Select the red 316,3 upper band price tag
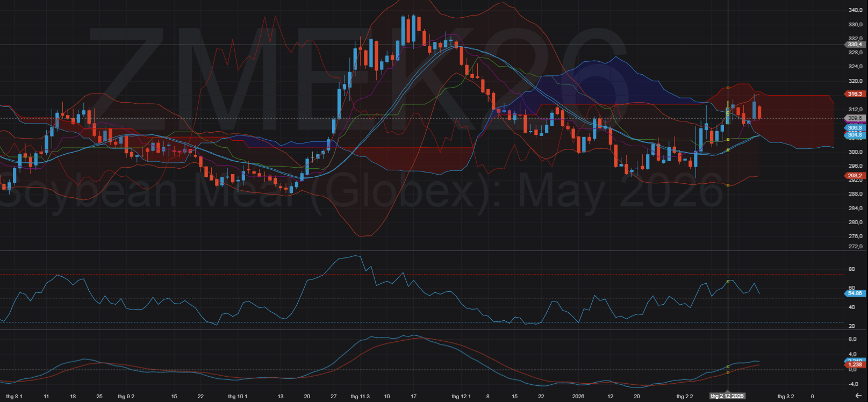 click(855, 94)
